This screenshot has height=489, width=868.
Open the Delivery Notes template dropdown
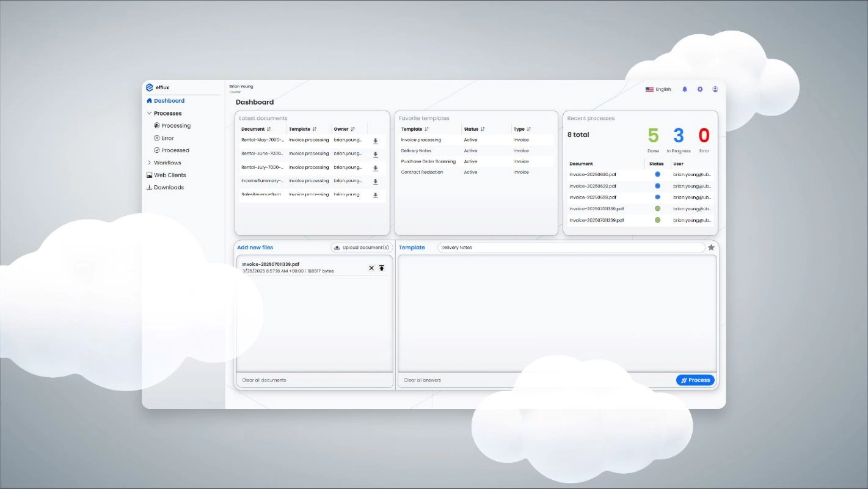[x=571, y=247]
